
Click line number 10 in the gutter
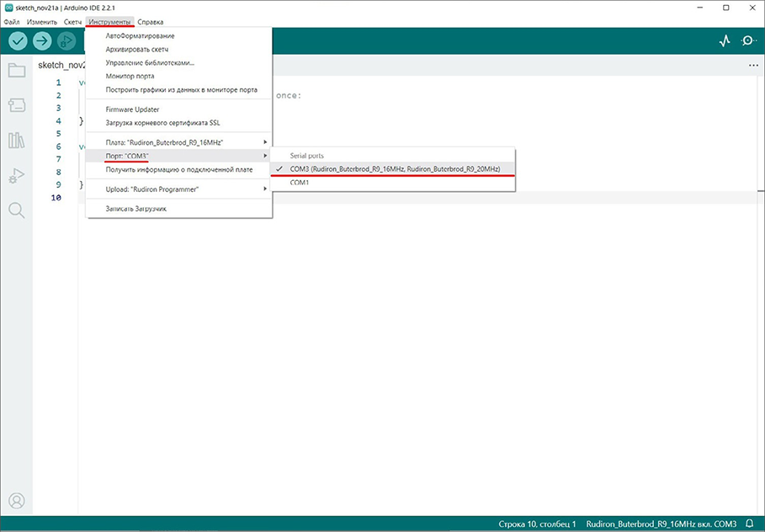coord(56,198)
